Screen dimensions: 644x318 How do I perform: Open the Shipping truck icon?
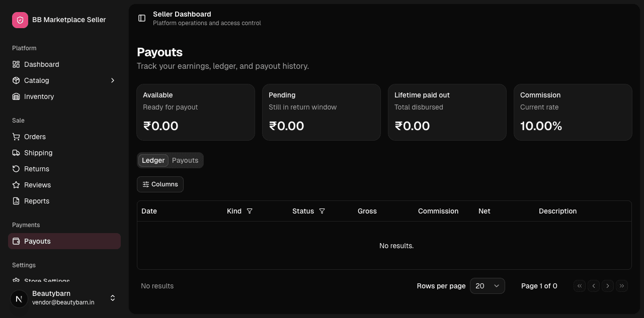point(16,153)
